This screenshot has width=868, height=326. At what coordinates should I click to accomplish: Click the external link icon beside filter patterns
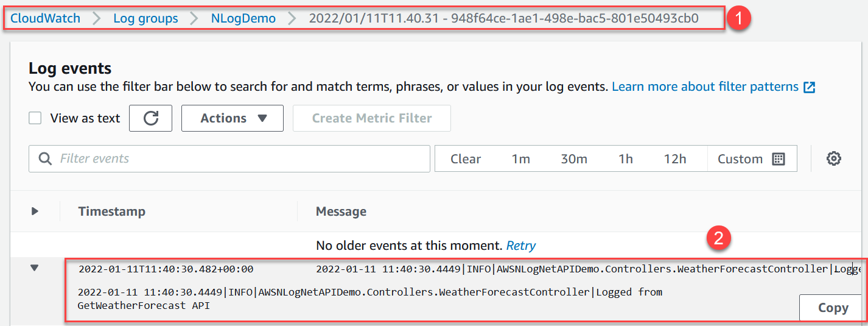809,87
